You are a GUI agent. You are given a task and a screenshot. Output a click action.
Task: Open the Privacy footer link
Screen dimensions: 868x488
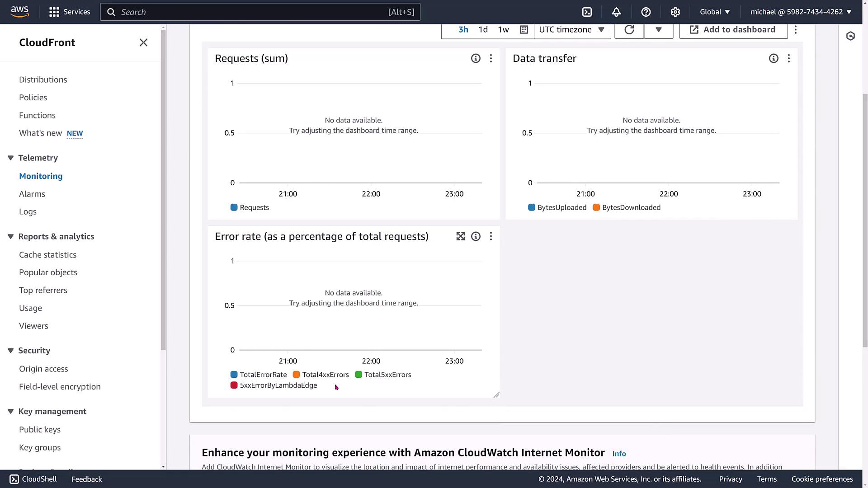731,479
